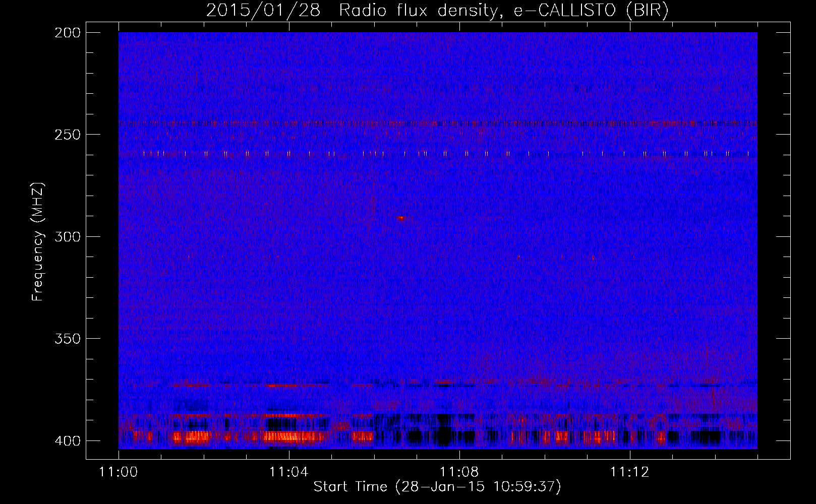Click the "250" frequency tick label

point(68,135)
